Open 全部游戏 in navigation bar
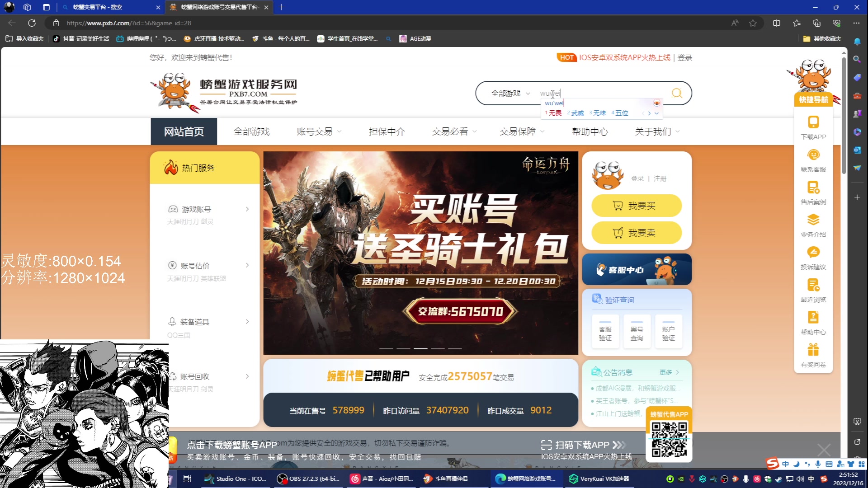 251,131
